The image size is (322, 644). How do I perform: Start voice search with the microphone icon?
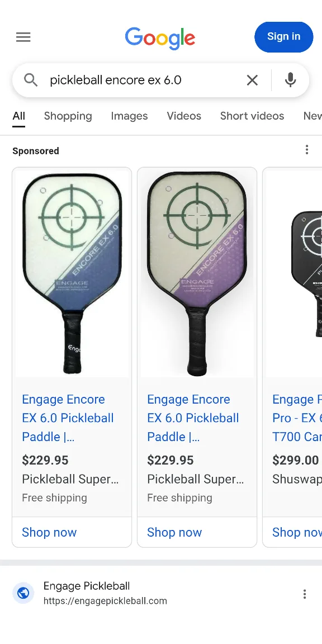pyautogui.click(x=290, y=80)
